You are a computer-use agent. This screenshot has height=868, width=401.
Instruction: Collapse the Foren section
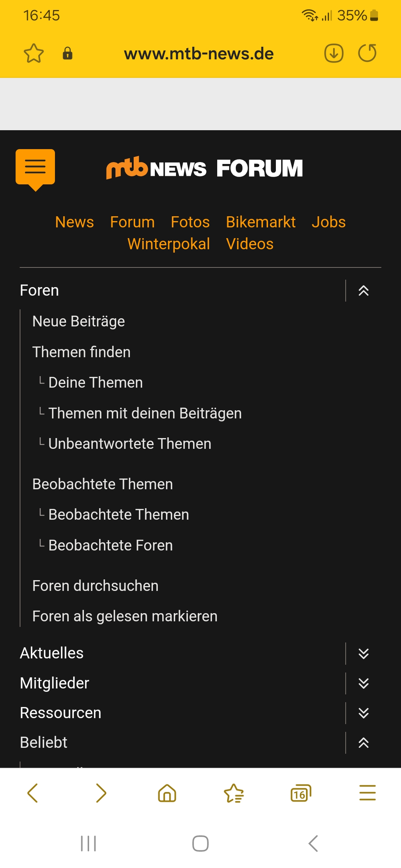click(363, 291)
